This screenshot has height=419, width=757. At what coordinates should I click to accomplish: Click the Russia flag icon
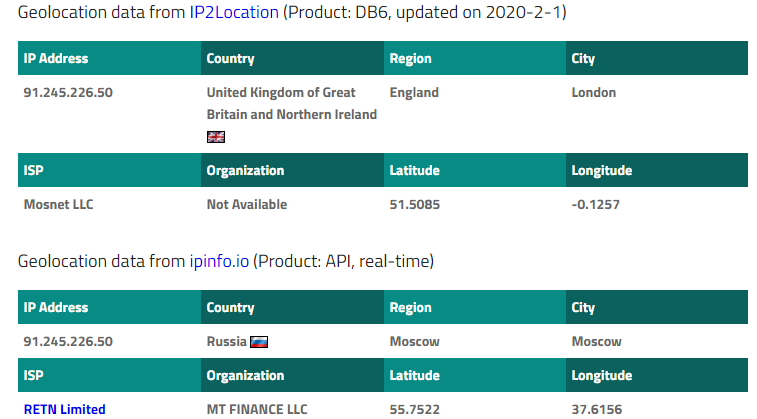(x=259, y=342)
